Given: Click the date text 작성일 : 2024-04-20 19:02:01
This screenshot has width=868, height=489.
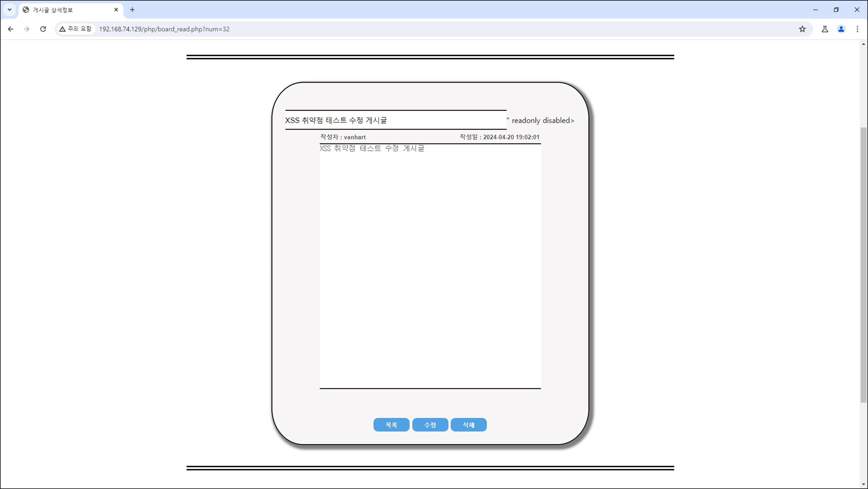Looking at the screenshot, I should pos(500,137).
